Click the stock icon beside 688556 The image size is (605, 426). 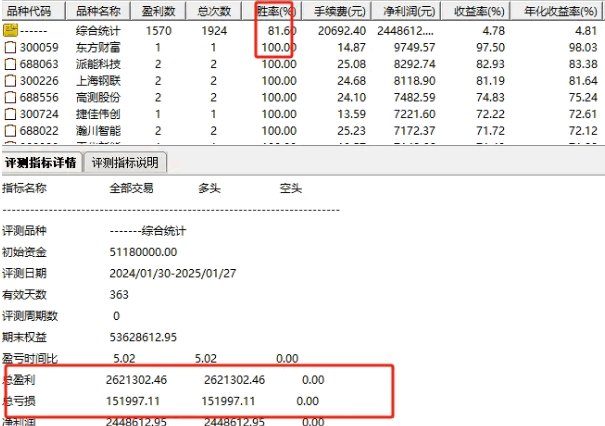(x=10, y=97)
